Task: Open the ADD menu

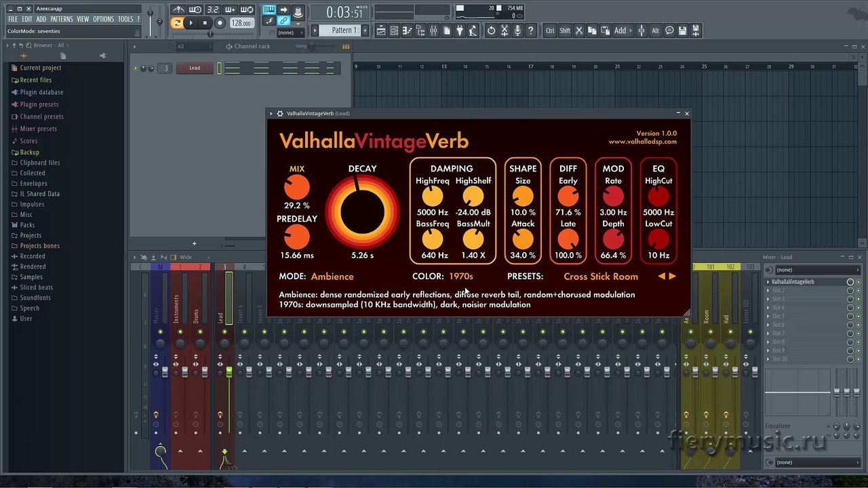Action: pos(41,19)
